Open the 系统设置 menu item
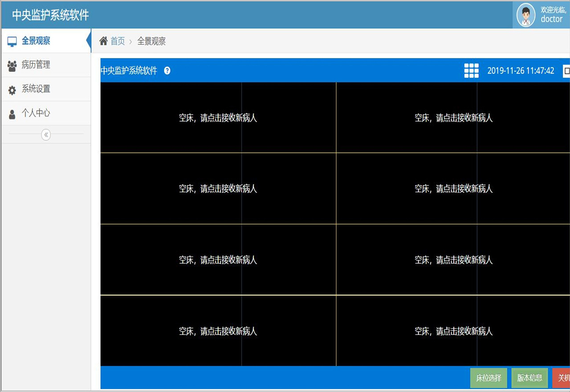The height and width of the screenshot is (392, 570). [46, 89]
